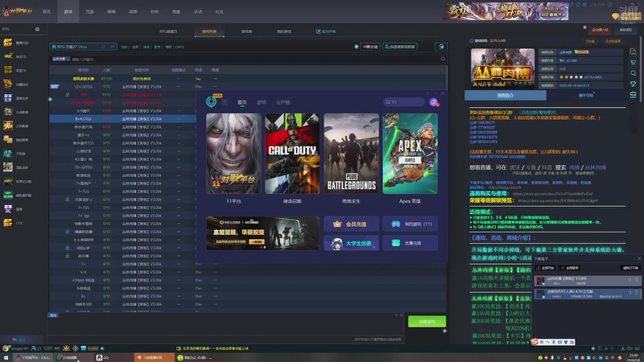
Task: Click the search field containing 11 in the popup
Action: (404, 102)
